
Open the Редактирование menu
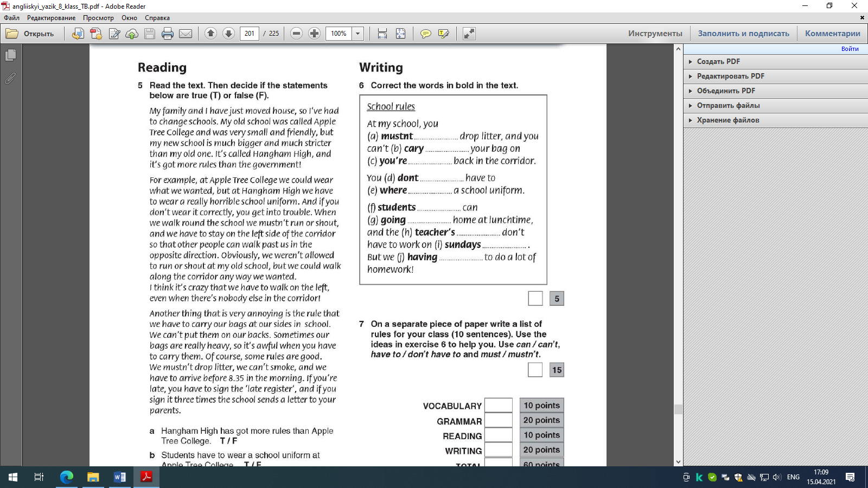52,18
